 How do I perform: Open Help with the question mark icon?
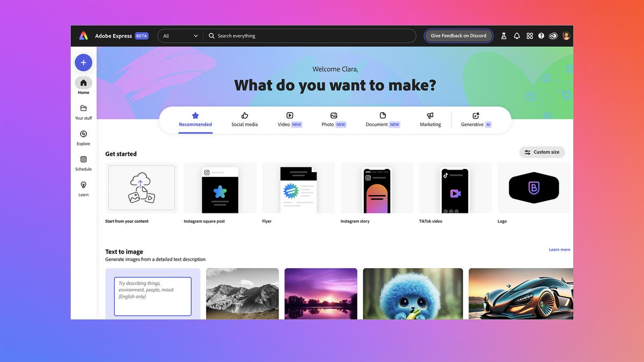pyautogui.click(x=541, y=35)
